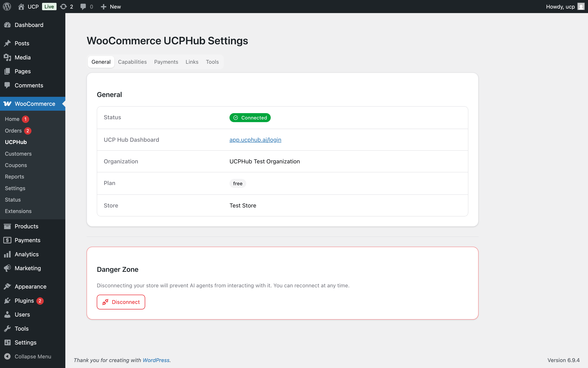Open the Links tab
Screen dimensions: 588x368
coord(192,62)
